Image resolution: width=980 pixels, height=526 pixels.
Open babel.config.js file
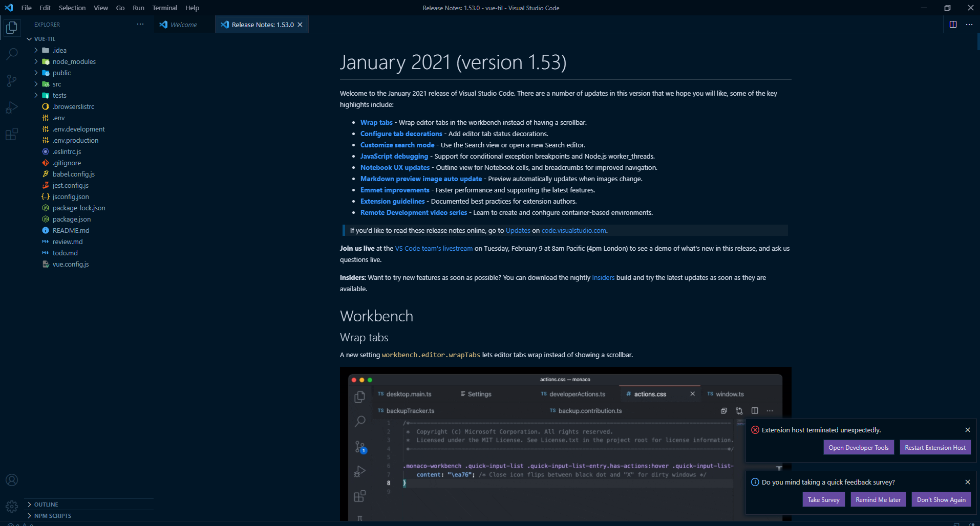click(x=73, y=174)
